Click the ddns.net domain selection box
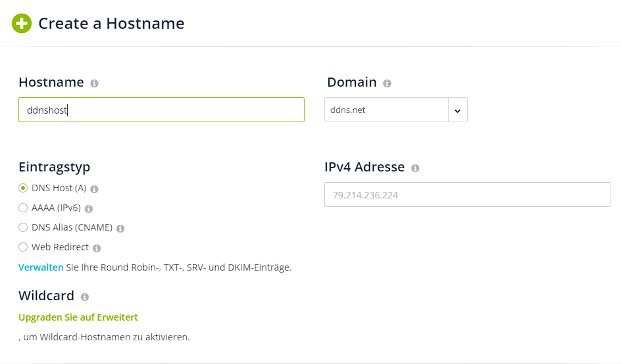The height and width of the screenshot is (364, 621). click(386, 110)
